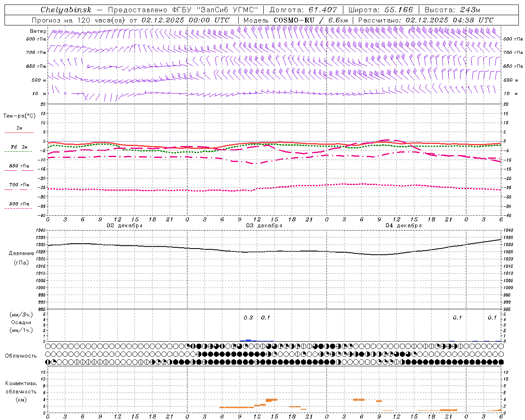Click the "Широта: 55.166" header field
This screenshot has width=525, height=420.
point(381,10)
